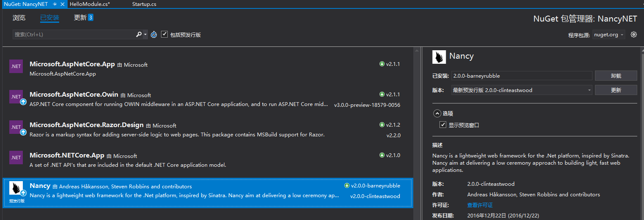Image resolution: width=644 pixels, height=220 pixels.
Task: Open the 程序包源 nuget.org dropdown
Action: [x=609, y=35]
